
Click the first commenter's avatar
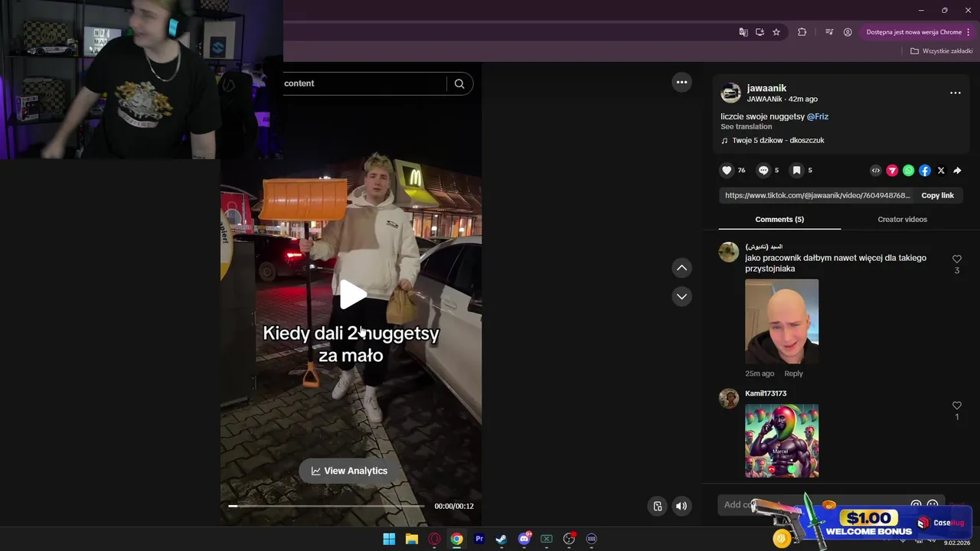click(729, 253)
